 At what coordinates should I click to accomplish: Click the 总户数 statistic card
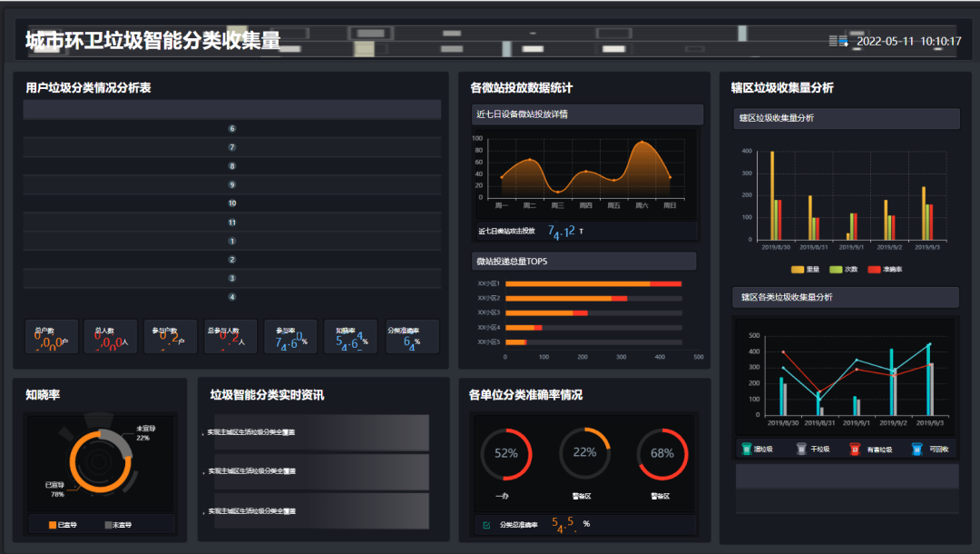[x=51, y=336]
